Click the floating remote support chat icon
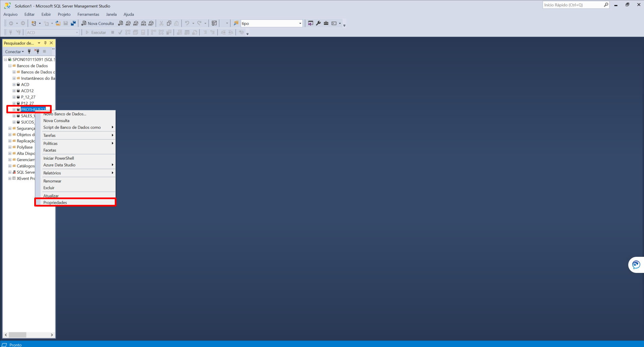Image resolution: width=644 pixels, height=347 pixels. (636, 265)
